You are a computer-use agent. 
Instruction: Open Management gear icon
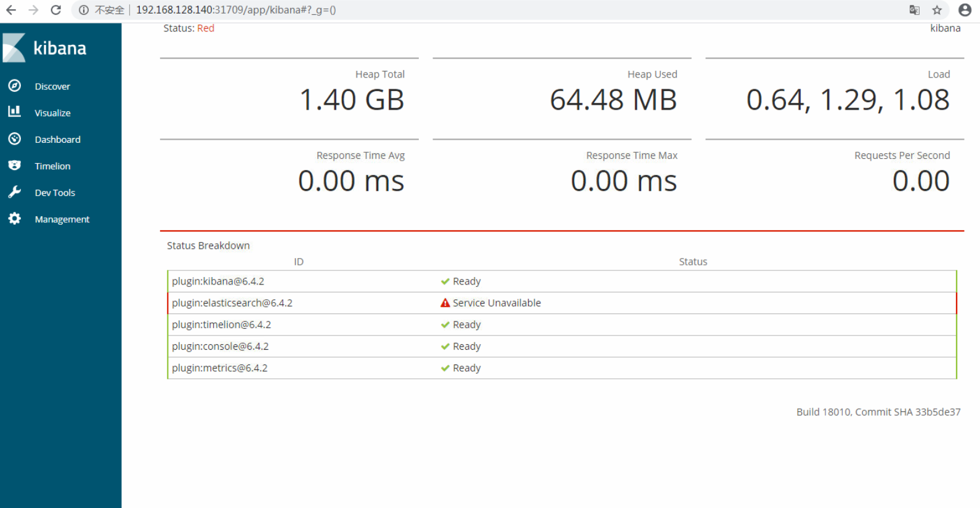[15, 219]
